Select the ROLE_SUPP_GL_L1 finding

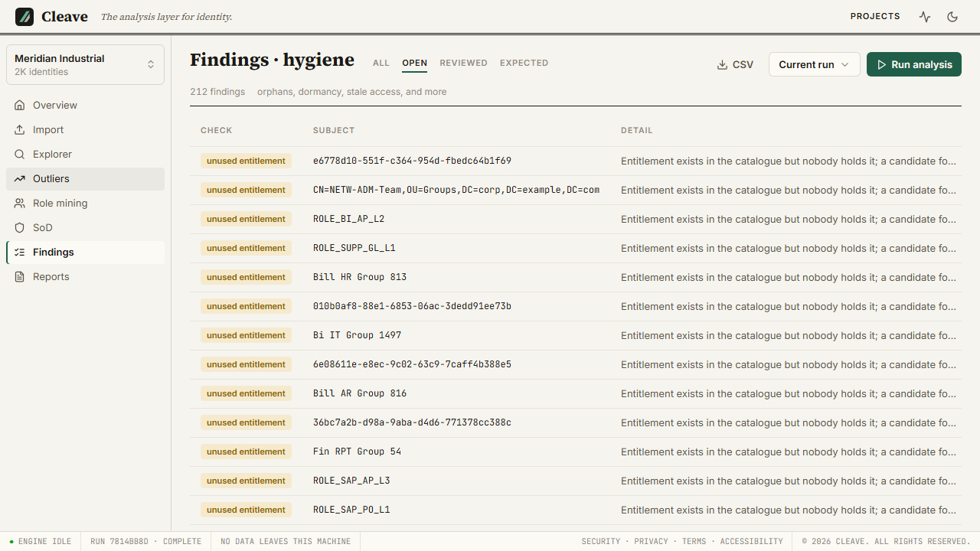576,249
